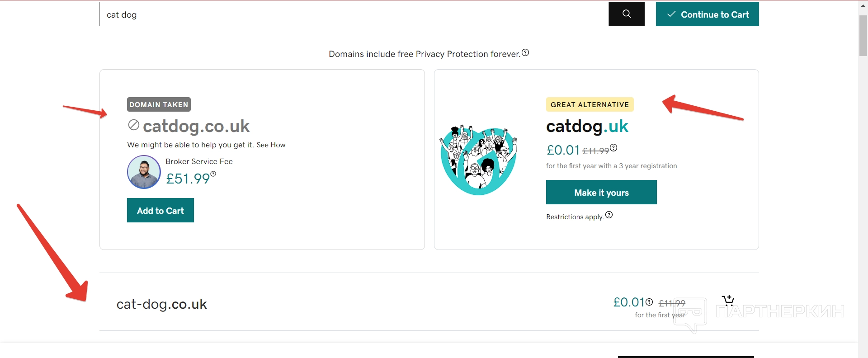Click the Privacy Protection help icon

(525, 53)
